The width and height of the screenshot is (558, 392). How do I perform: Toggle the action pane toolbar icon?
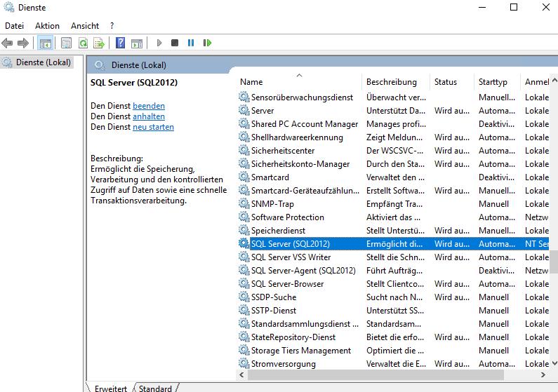tap(137, 43)
